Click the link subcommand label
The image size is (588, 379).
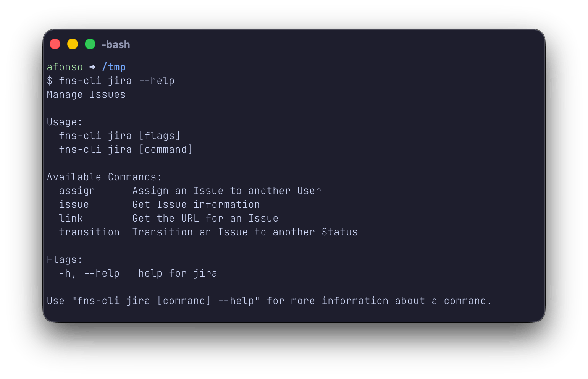(71, 218)
